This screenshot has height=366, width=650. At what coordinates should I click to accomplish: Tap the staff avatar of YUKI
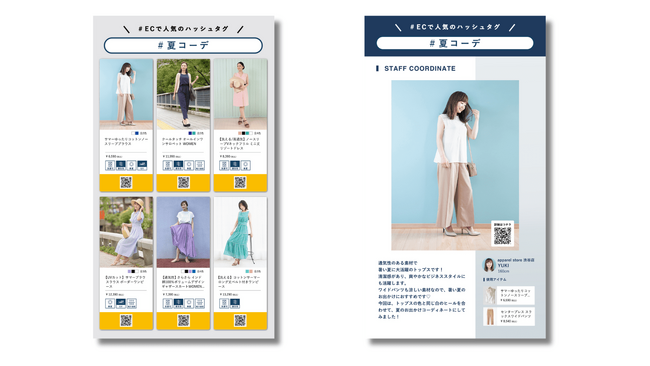(489, 265)
